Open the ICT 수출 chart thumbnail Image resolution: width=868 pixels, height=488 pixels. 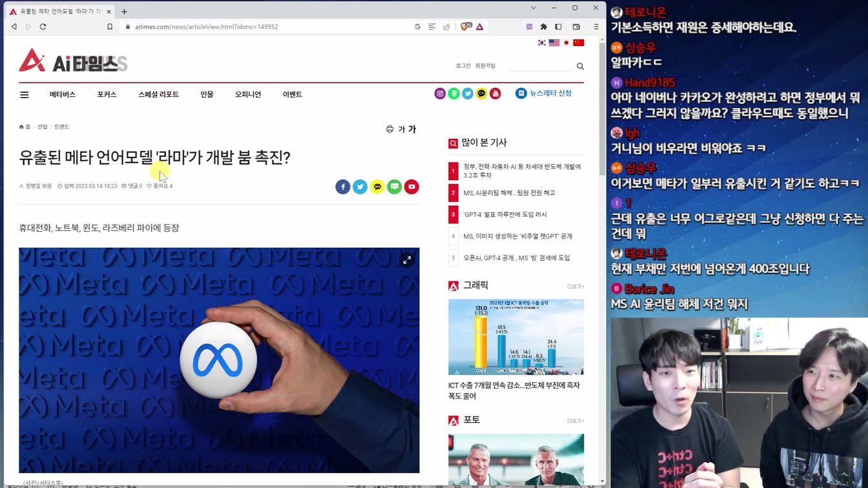tap(516, 337)
